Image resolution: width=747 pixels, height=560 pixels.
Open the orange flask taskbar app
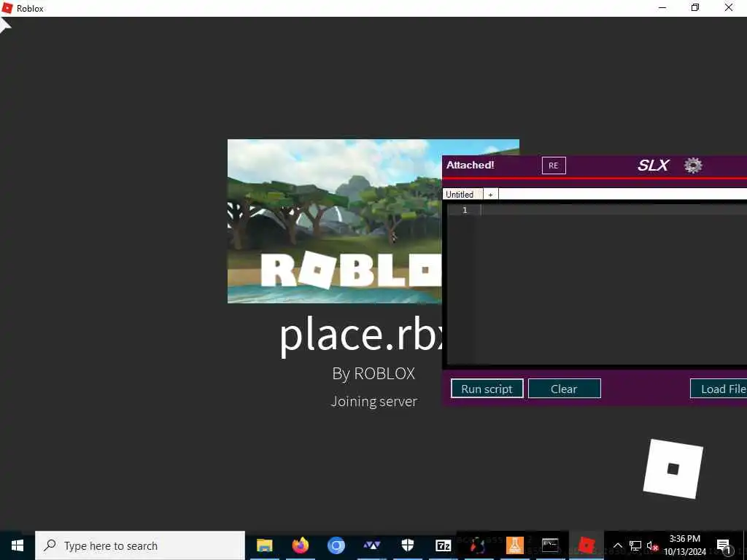pyautogui.click(x=514, y=545)
